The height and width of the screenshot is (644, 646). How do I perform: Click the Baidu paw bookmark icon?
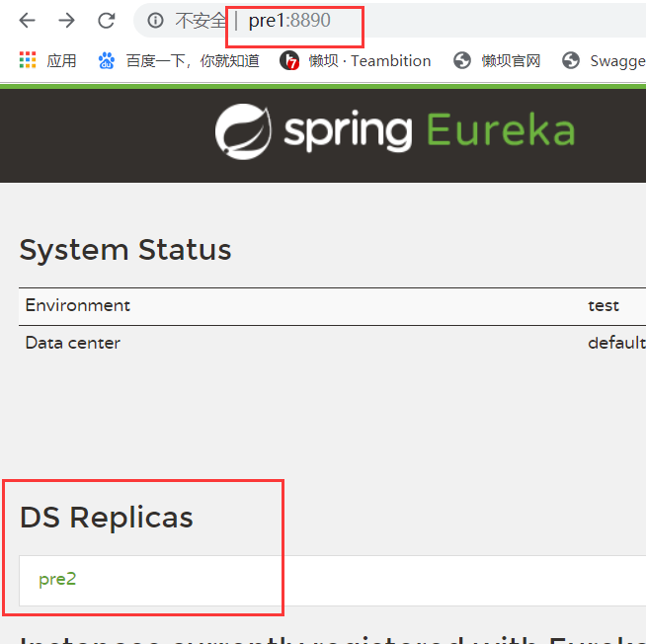107,60
